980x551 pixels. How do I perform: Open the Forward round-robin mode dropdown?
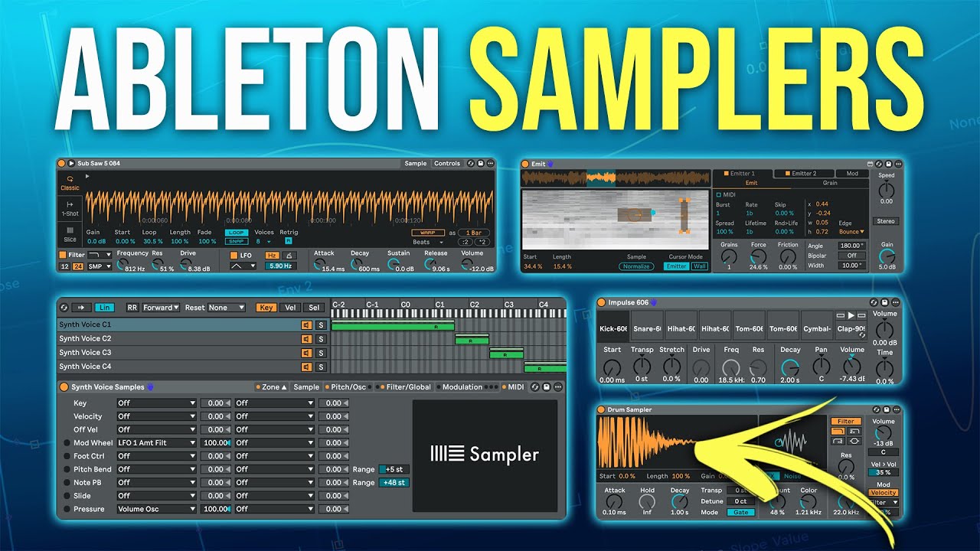tap(161, 308)
